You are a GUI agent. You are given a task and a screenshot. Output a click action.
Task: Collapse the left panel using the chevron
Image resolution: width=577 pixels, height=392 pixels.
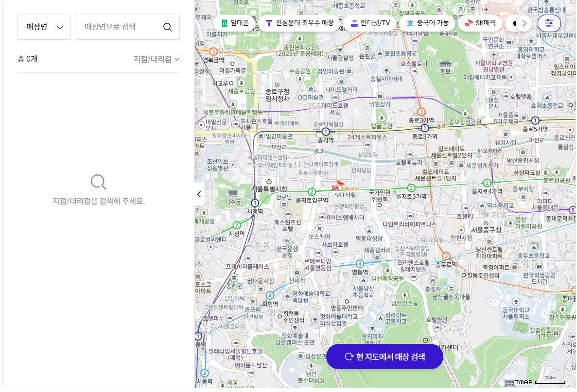[199, 194]
